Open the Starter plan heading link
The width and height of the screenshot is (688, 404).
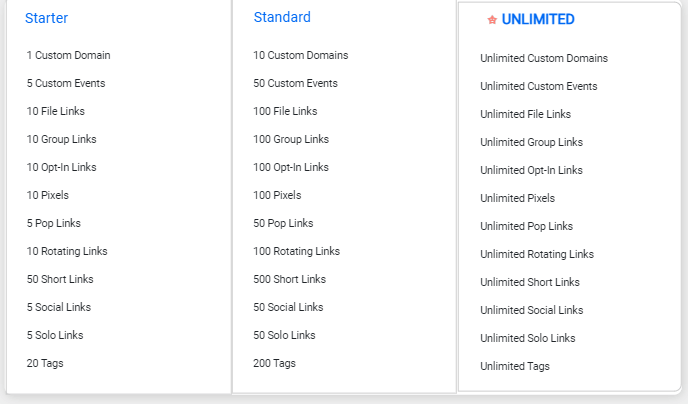click(47, 18)
